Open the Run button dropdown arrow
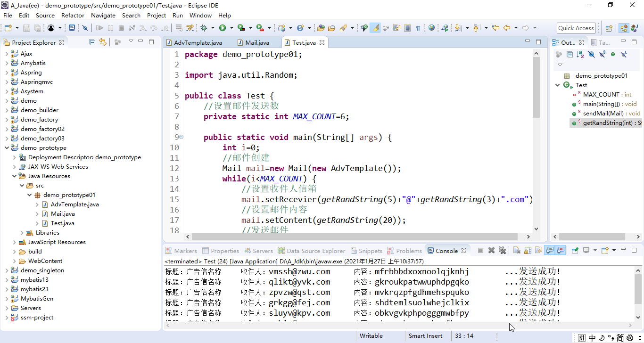The height and width of the screenshot is (343, 644). click(231, 28)
